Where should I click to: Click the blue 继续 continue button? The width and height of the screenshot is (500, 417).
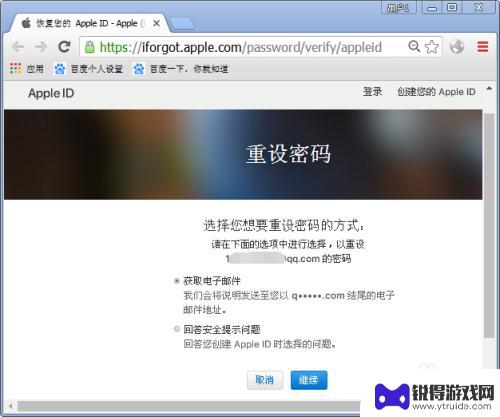[x=309, y=380]
